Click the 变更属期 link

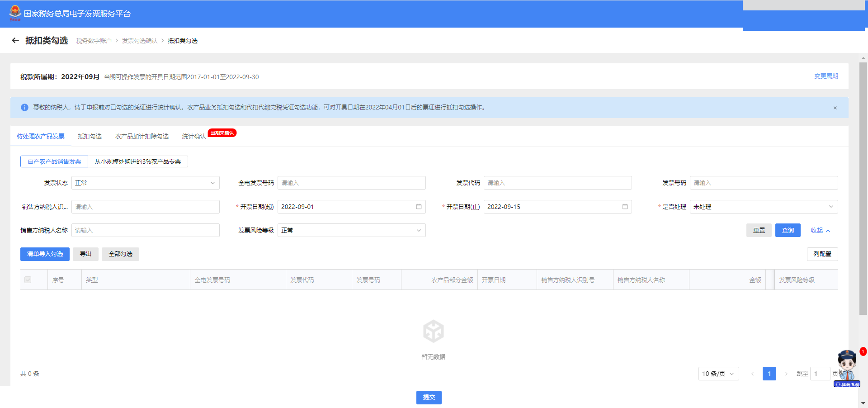pyautogui.click(x=826, y=76)
